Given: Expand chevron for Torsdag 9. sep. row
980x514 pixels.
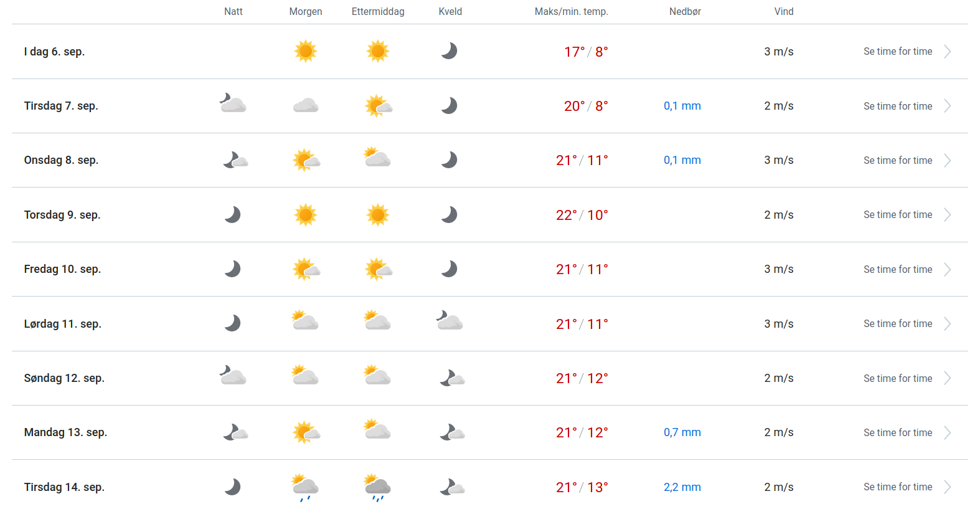Looking at the screenshot, I should (x=947, y=215).
